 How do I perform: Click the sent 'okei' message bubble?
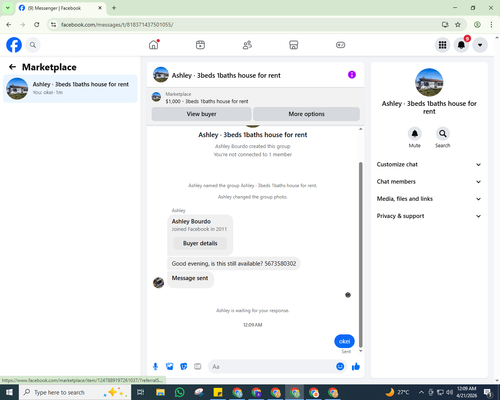click(344, 341)
